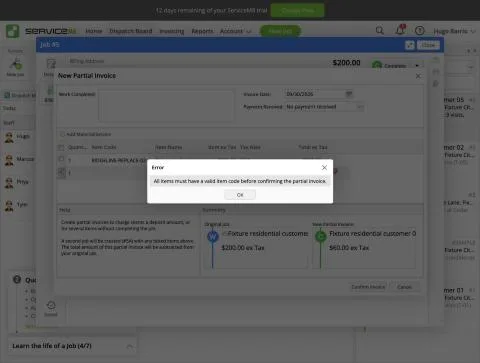Click the green C circle under New Partial Invoice

321,237
